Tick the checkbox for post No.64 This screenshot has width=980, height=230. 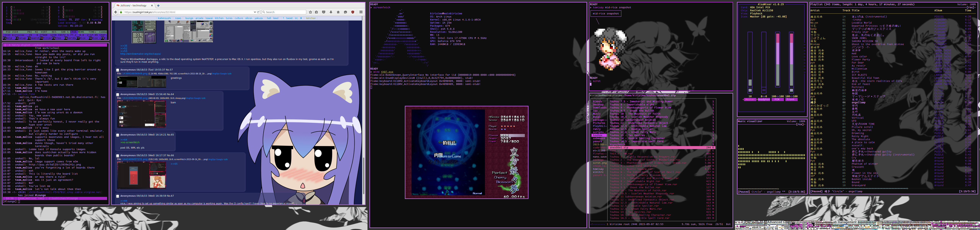118,94
